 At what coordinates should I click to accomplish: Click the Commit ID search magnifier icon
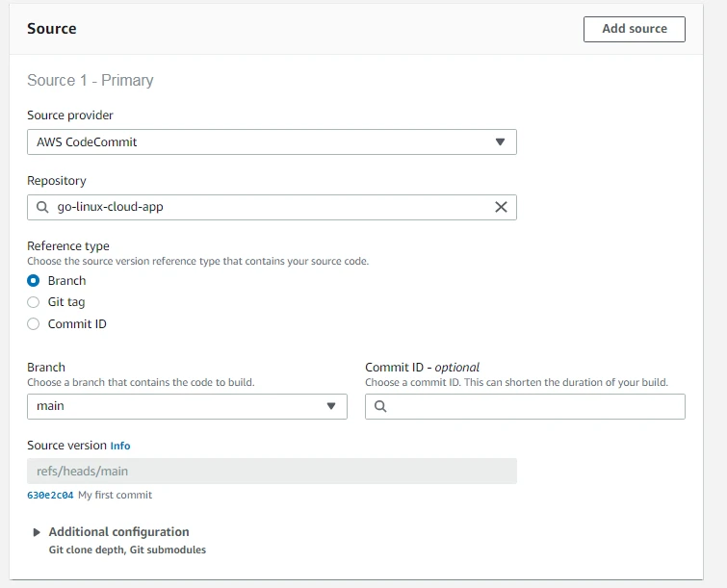[x=380, y=407]
